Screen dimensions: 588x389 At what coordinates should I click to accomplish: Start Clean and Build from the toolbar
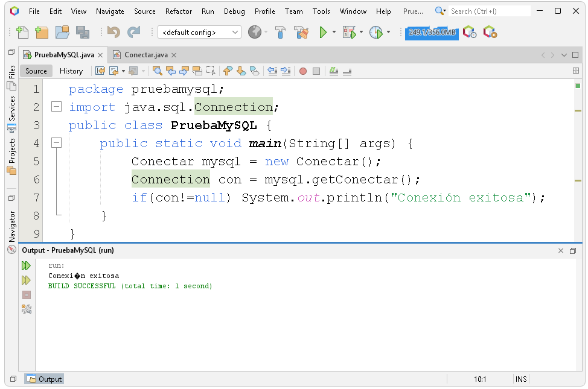[x=302, y=32]
